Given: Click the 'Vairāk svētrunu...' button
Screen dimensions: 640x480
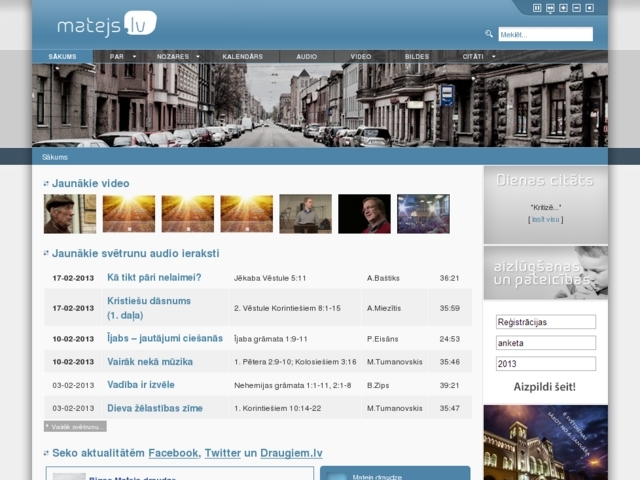Looking at the screenshot, I should pos(75,427).
